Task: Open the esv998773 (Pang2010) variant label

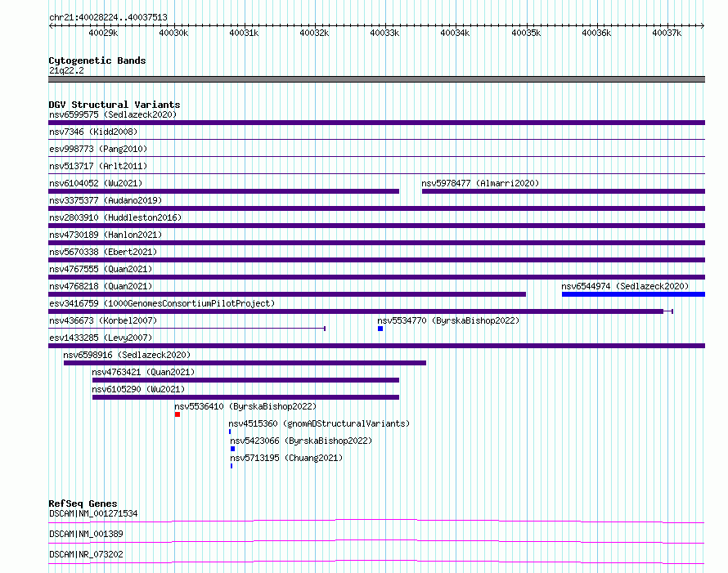Action: [x=98, y=149]
